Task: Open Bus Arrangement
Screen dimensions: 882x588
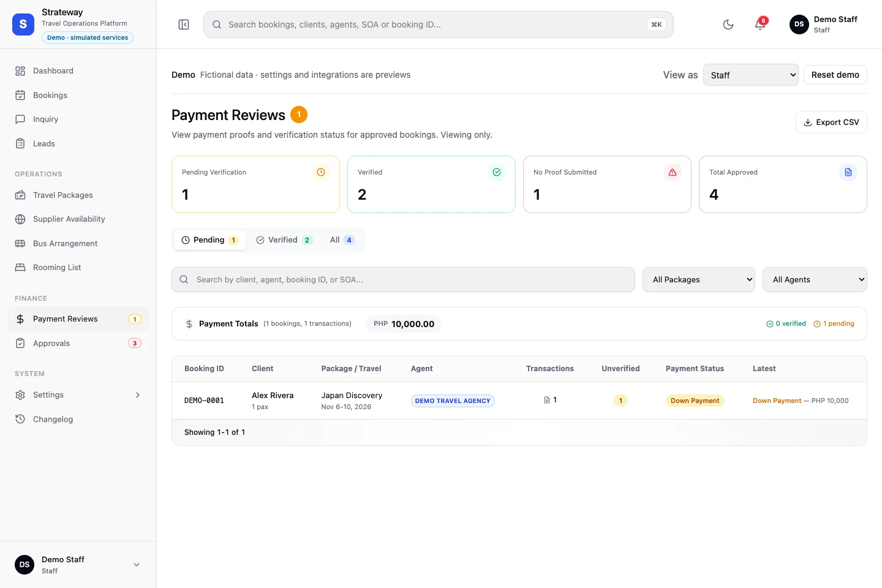Action: click(x=78, y=243)
